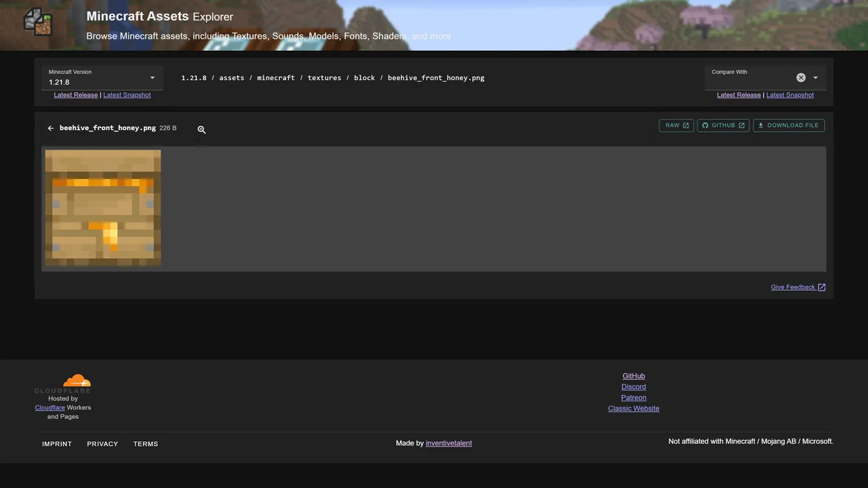Click the back arrow beside beehive_front_honey.png
Image resolution: width=868 pixels, height=488 pixels.
(50, 128)
